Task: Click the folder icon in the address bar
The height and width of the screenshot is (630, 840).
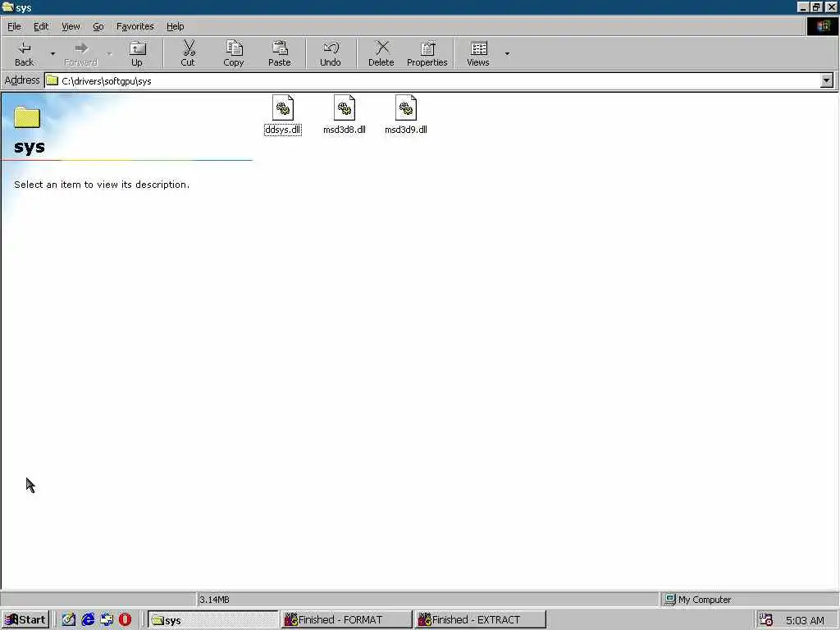Action: click(52, 81)
